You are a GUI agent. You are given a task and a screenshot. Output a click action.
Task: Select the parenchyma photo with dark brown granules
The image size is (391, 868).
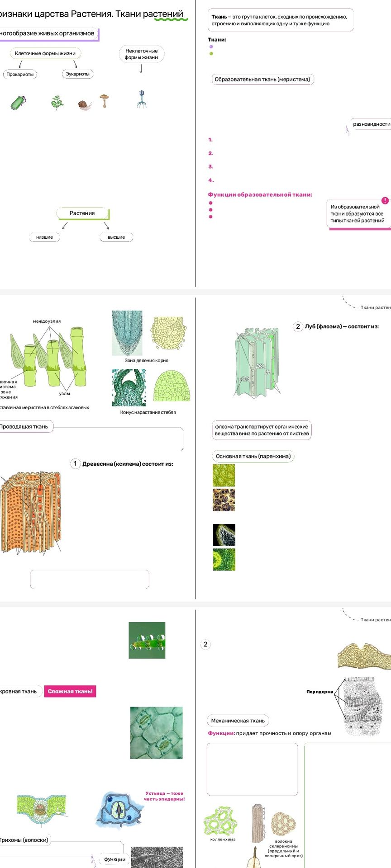[224, 500]
